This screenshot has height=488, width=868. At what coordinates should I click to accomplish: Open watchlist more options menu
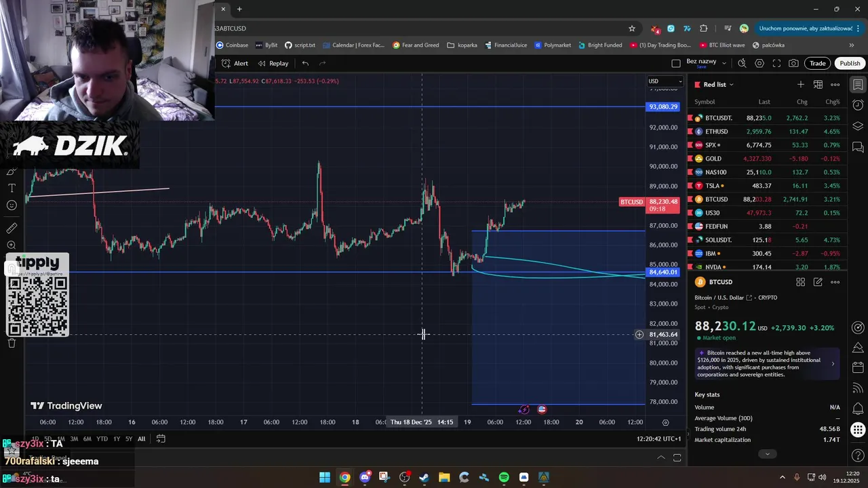[x=835, y=84]
